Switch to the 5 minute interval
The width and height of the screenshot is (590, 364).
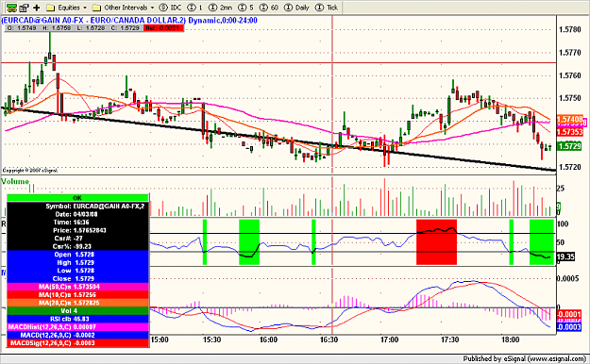click(245, 8)
